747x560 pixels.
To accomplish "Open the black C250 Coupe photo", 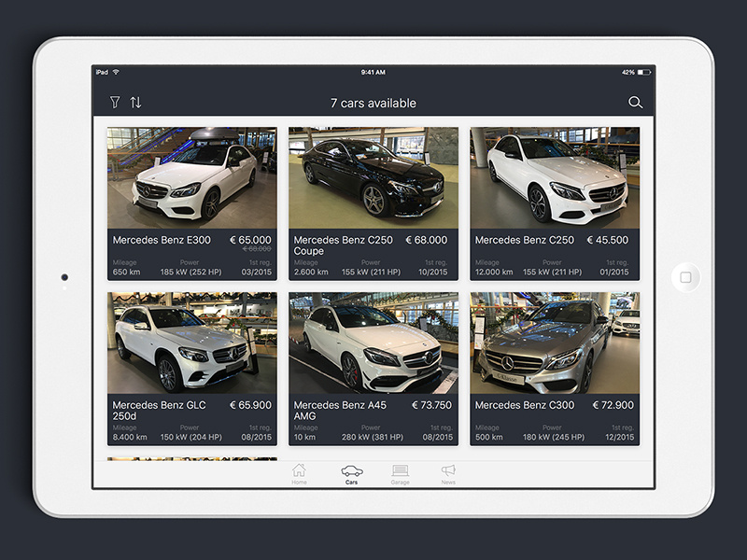I will [373, 177].
